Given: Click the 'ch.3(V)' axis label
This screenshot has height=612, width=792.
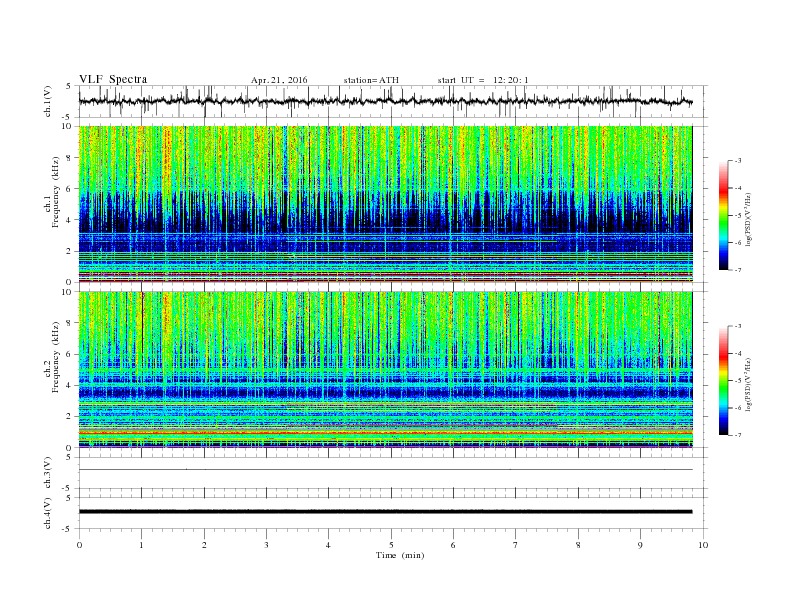Looking at the screenshot, I should point(48,473).
